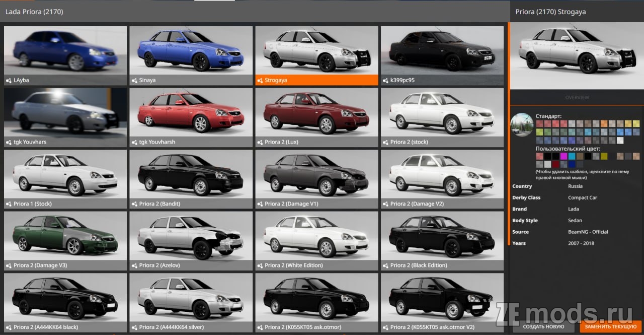Click the Years value 2007 - 2018
Image resolution: width=644 pixels, height=335 pixels.
(x=581, y=243)
